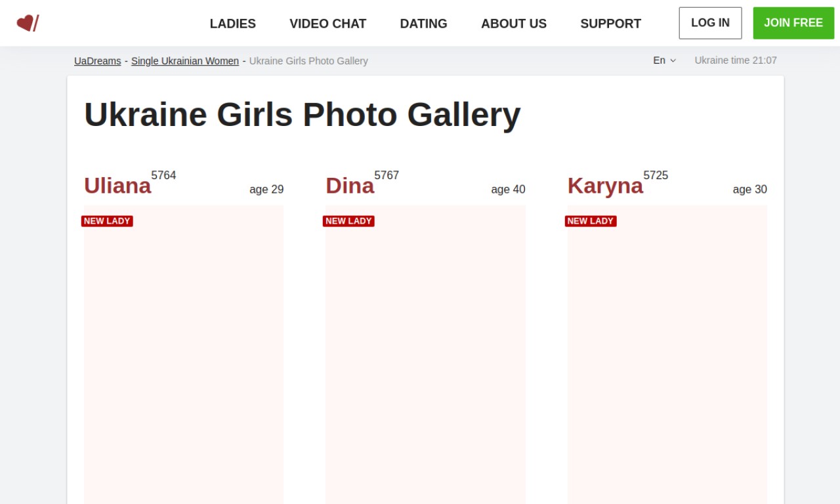Open the Support menu item

coord(610,24)
